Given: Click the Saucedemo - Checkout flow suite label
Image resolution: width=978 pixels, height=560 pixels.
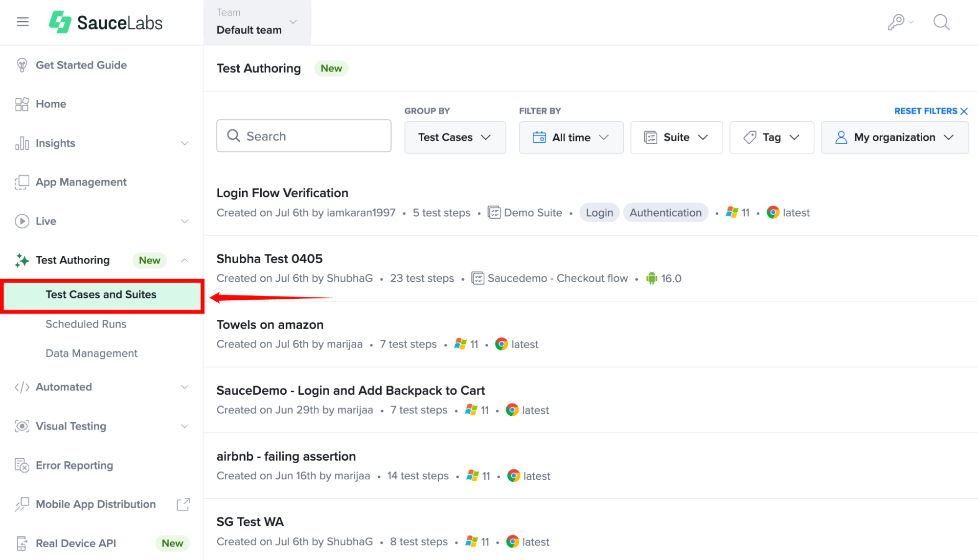Looking at the screenshot, I should coord(558,278).
